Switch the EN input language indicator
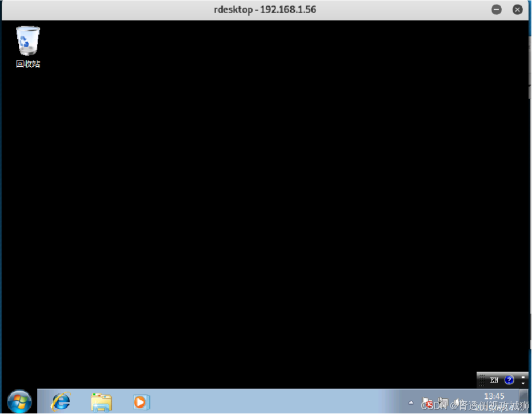 (494, 380)
